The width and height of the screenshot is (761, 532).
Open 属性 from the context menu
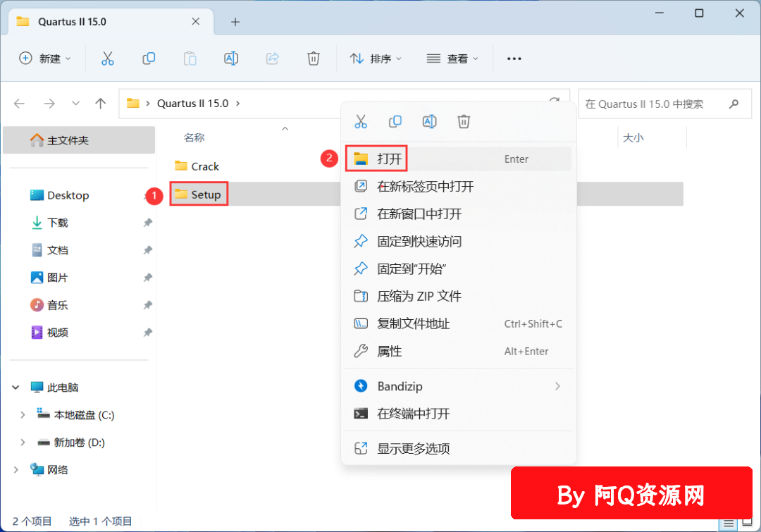(x=458, y=351)
